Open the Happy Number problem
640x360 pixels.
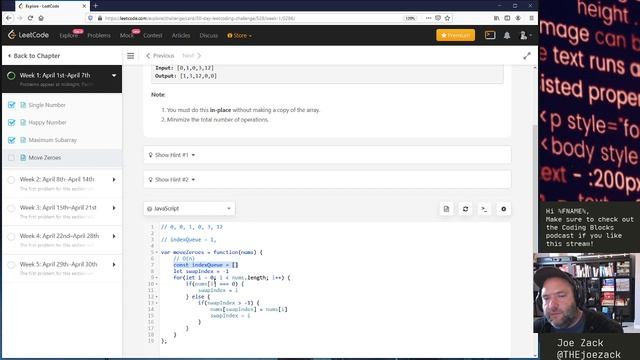tap(47, 122)
